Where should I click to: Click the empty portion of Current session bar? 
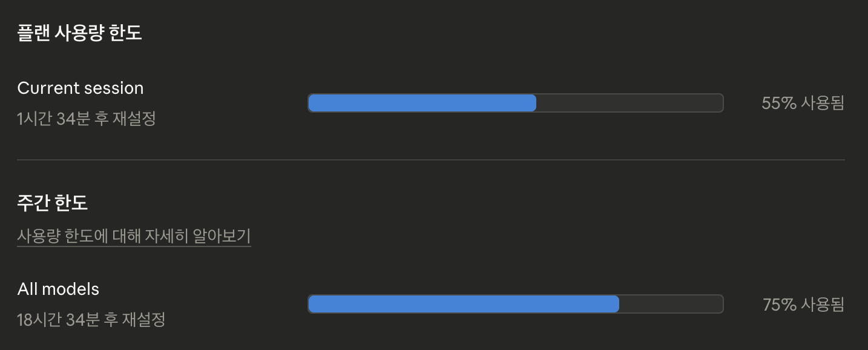(x=630, y=103)
